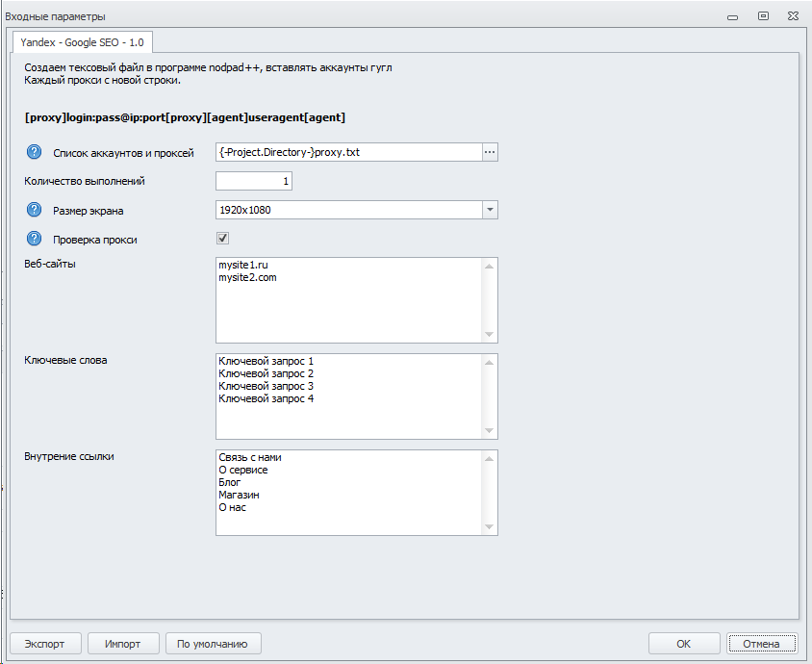The width and height of the screenshot is (812, 664).
Task: Click help icon next to Размер экрана
Action: point(35,210)
